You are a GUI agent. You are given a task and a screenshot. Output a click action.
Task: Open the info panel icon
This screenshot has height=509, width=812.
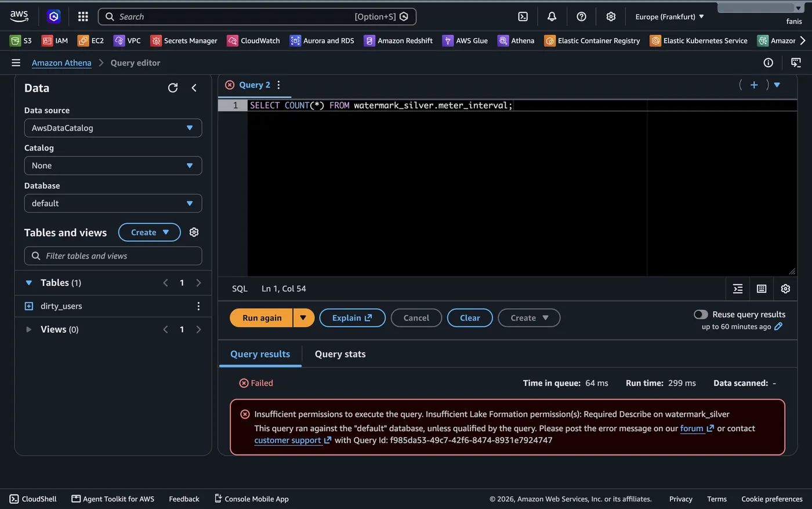(768, 63)
